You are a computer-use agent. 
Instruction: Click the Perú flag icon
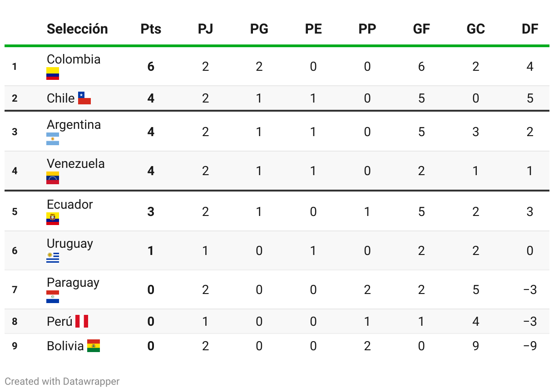82,321
